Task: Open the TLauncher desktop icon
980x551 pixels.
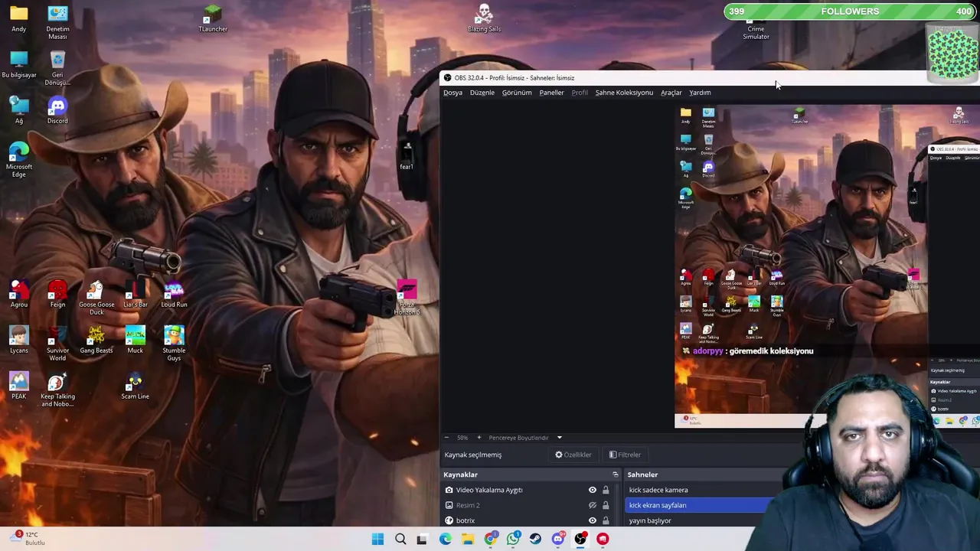Action: pos(213,19)
